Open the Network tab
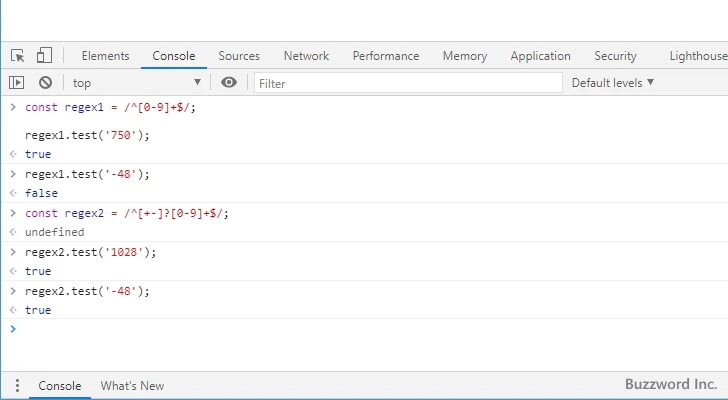This screenshot has width=728, height=400. tap(306, 56)
